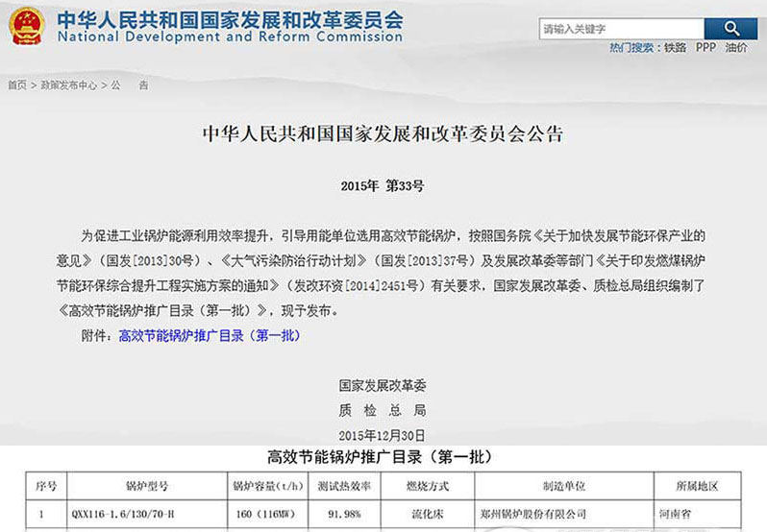This screenshot has width=767, height=532.
Task: Open the 公告 breadcrumb link
Action: click(x=130, y=85)
